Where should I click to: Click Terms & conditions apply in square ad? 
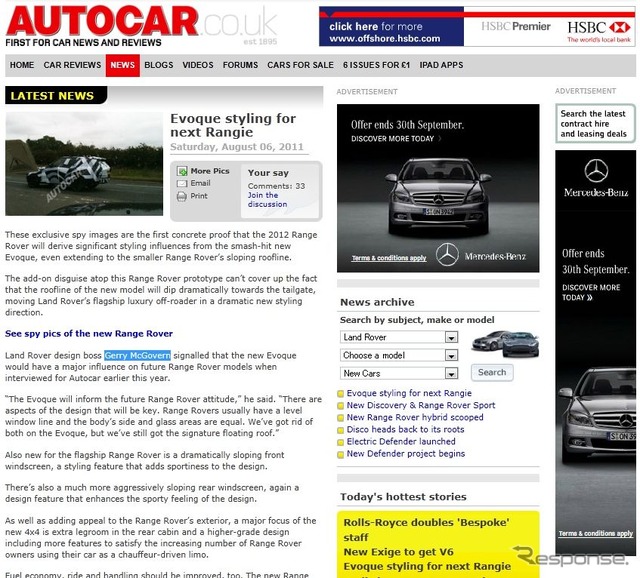389,258
